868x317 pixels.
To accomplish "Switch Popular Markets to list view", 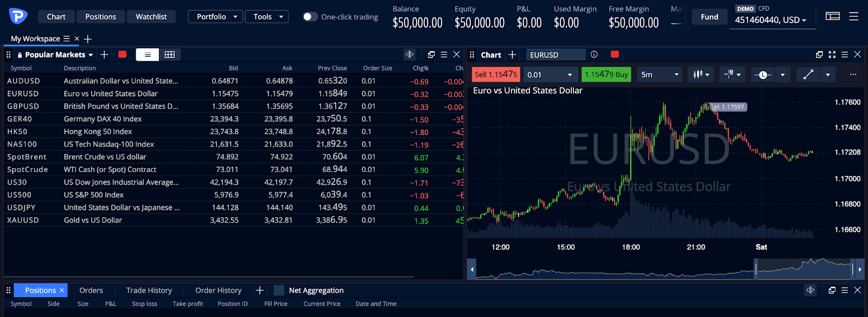I will [x=147, y=54].
